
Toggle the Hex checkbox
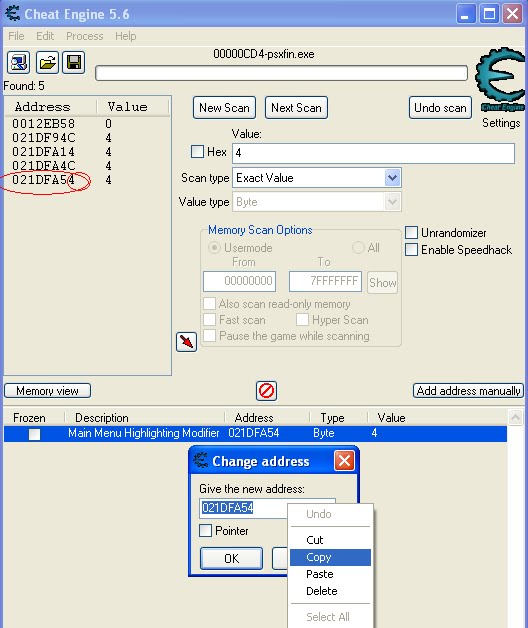[x=197, y=152]
